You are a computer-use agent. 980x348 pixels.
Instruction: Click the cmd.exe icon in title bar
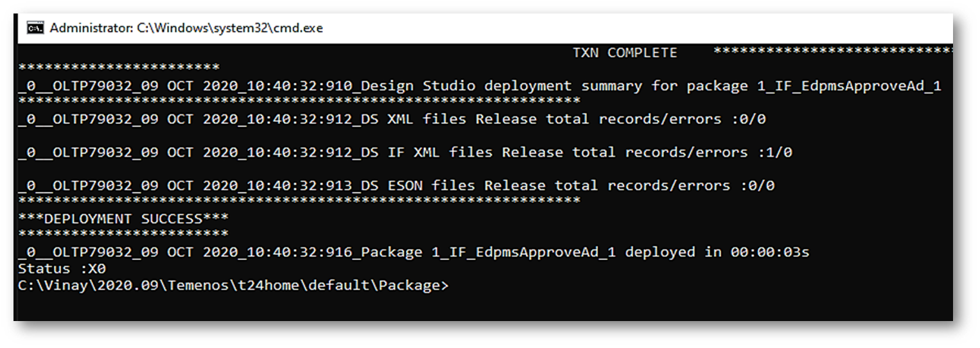[34, 28]
